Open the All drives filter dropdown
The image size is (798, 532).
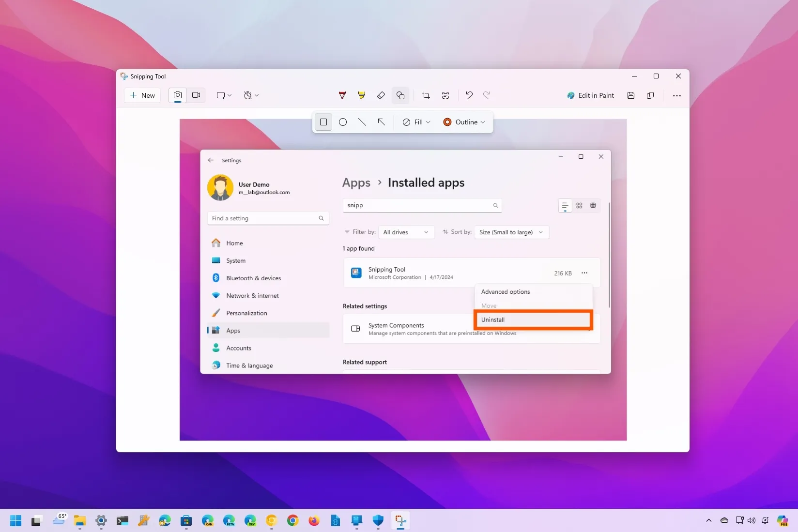(406, 232)
